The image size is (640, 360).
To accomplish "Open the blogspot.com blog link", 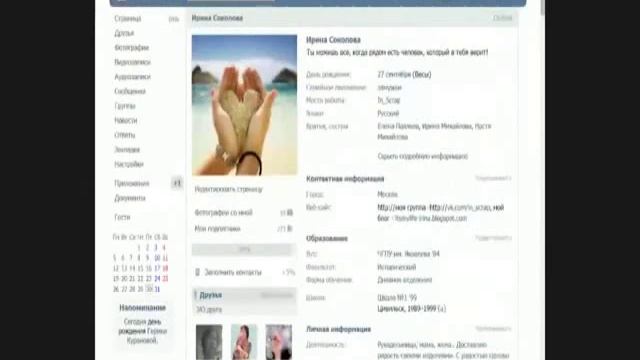I will (430, 218).
